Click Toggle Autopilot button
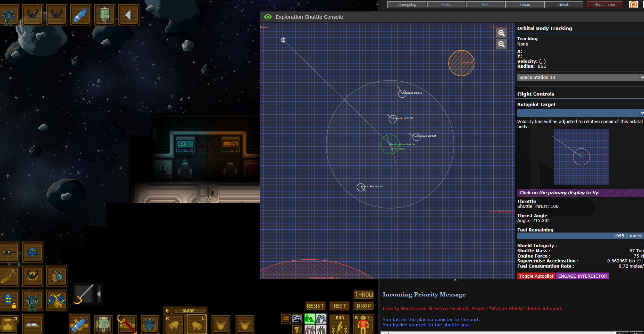 [x=536, y=276]
